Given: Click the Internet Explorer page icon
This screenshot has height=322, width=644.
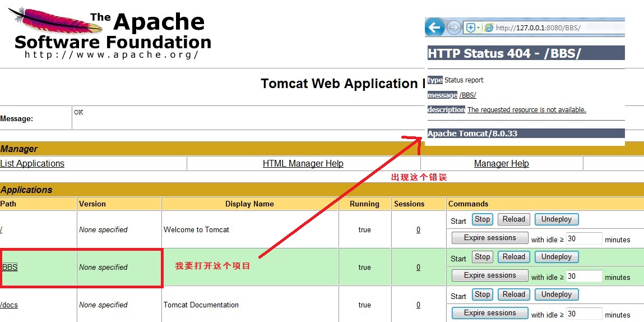Looking at the screenshot, I should pyautogui.click(x=489, y=27).
